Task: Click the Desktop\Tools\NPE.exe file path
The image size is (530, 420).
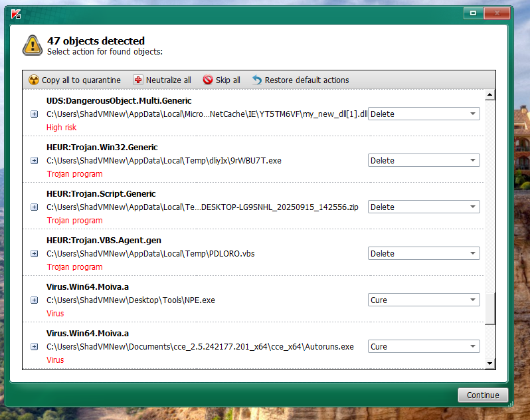Action: pos(130,300)
